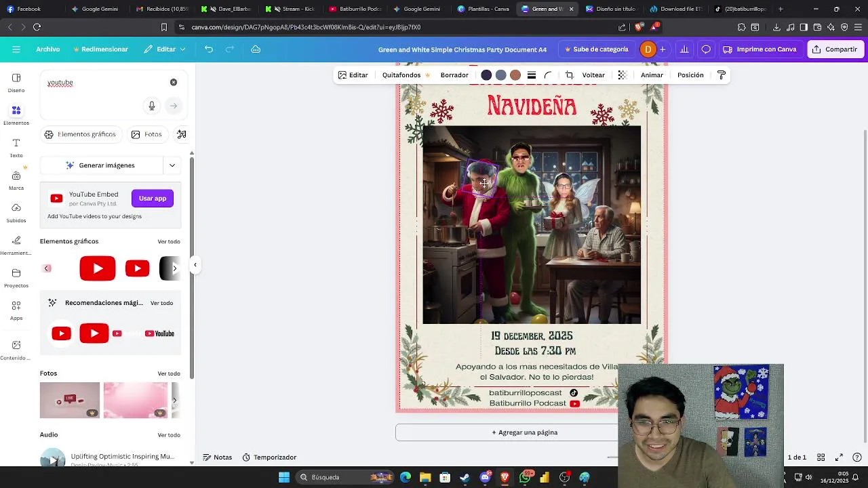Enter fullscreen presentation mode
The width and height of the screenshot is (868, 488).
coord(839,457)
